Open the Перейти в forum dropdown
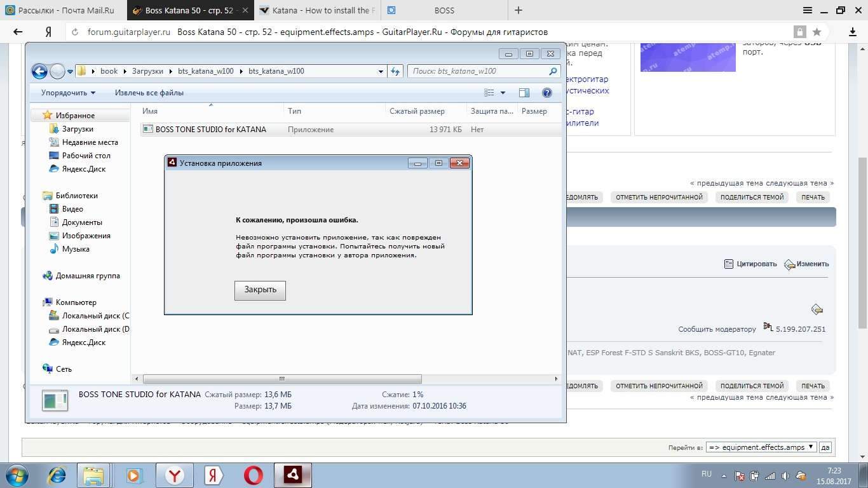Image resolution: width=868 pixels, height=488 pixels. pos(761,447)
